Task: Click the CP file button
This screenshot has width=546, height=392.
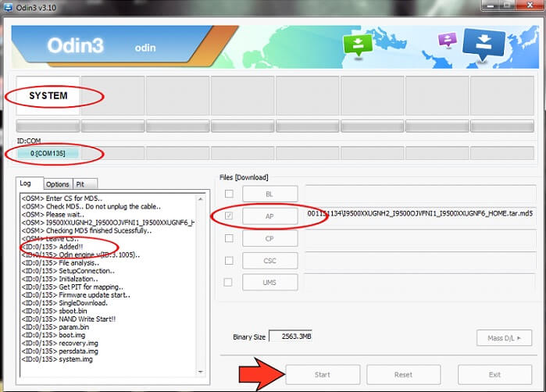Action: (269, 238)
